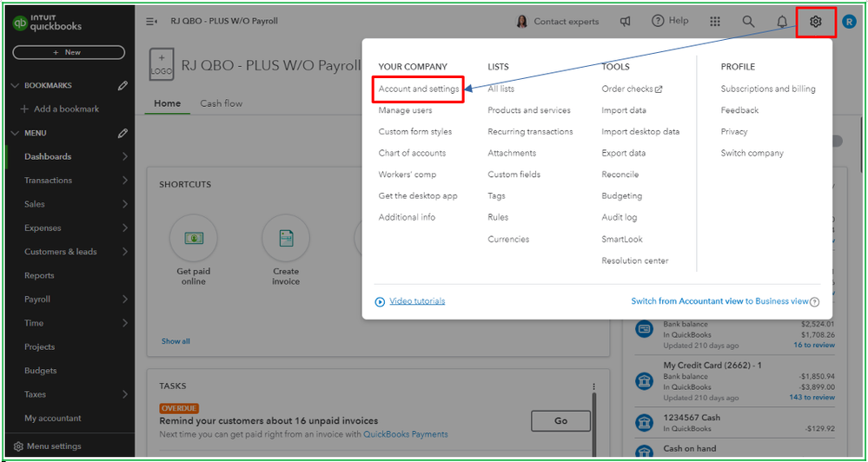Open Help from top bar

point(670,21)
